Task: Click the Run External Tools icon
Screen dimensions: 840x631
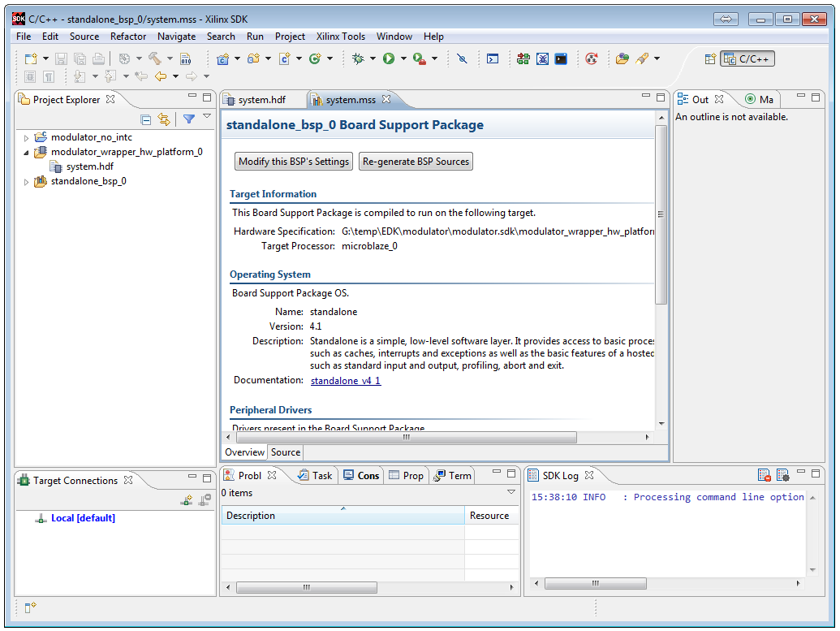Action: click(420, 59)
